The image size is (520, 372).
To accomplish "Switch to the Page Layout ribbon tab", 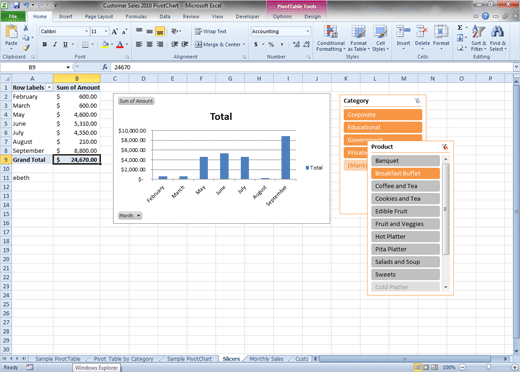I will pos(99,16).
